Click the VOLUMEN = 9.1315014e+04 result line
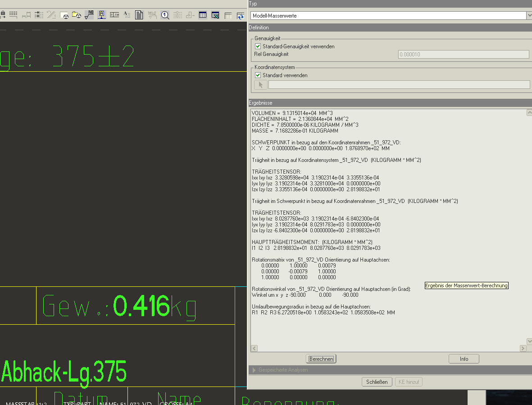The height and width of the screenshot is (405, 532). tap(292, 113)
